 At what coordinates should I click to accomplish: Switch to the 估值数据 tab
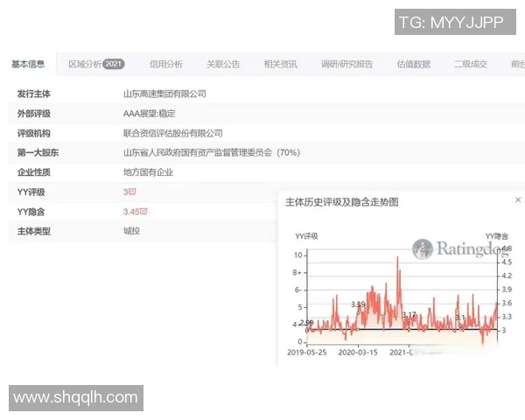click(x=414, y=64)
